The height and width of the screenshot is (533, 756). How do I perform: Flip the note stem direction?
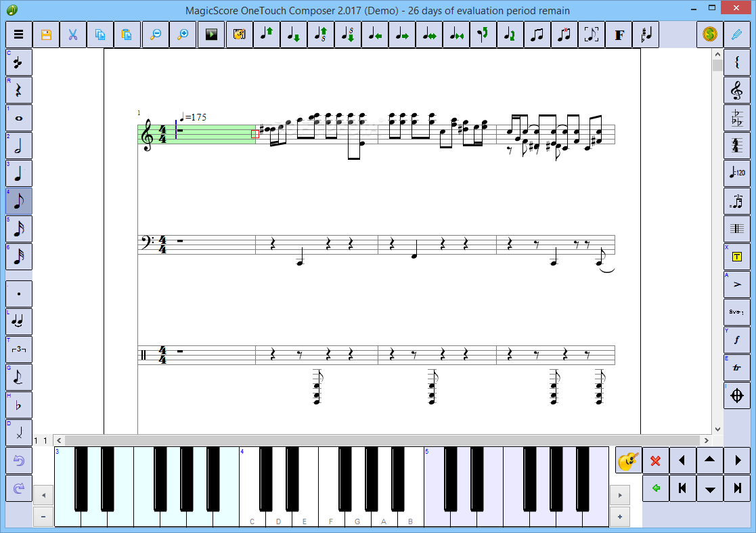[x=483, y=35]
